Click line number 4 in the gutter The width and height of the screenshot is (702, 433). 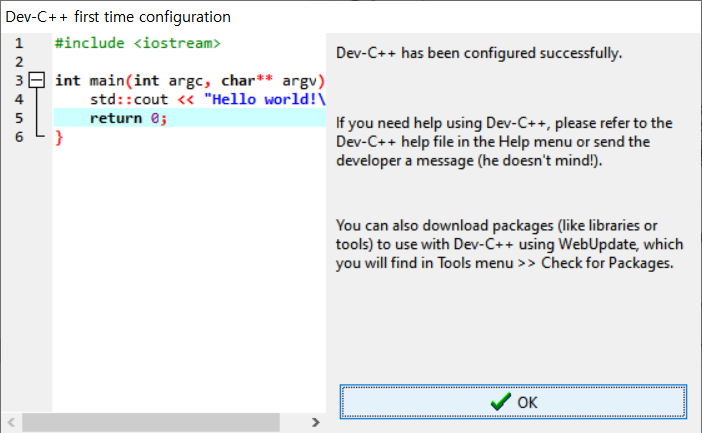click(19, 99)
